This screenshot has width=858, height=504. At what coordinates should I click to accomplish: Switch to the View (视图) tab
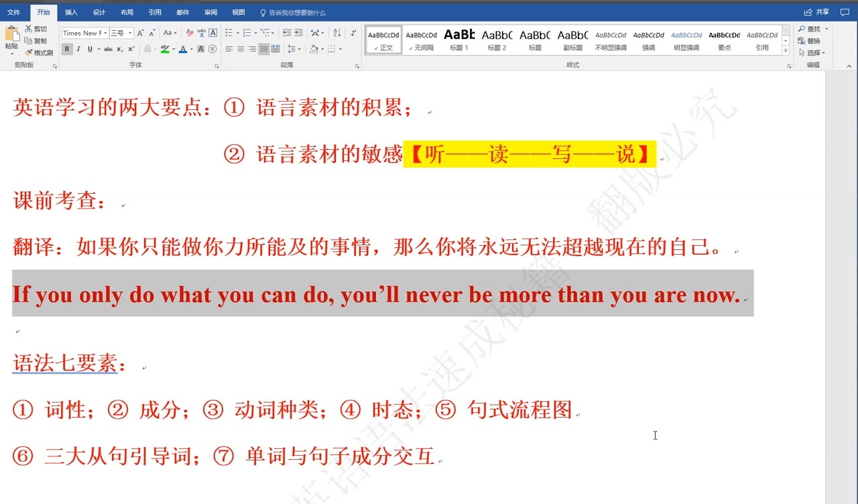coord(239,12)
